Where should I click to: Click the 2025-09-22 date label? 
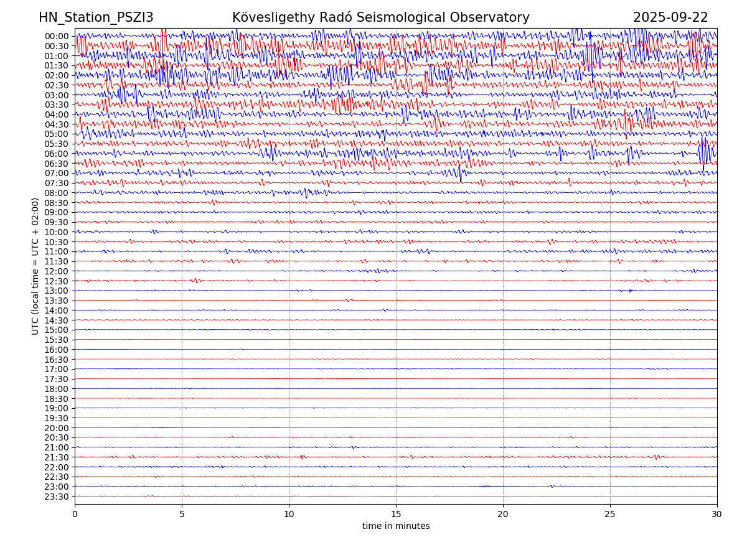(670, 17)
